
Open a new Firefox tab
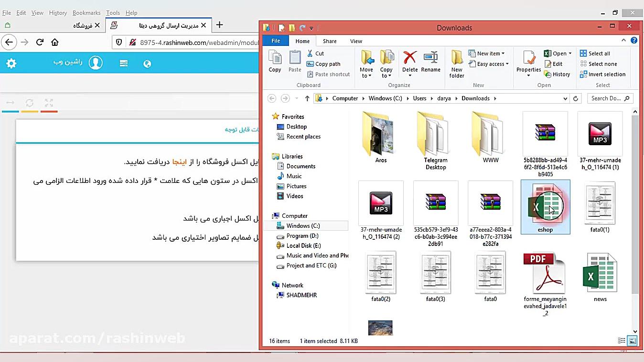[219, 25]
